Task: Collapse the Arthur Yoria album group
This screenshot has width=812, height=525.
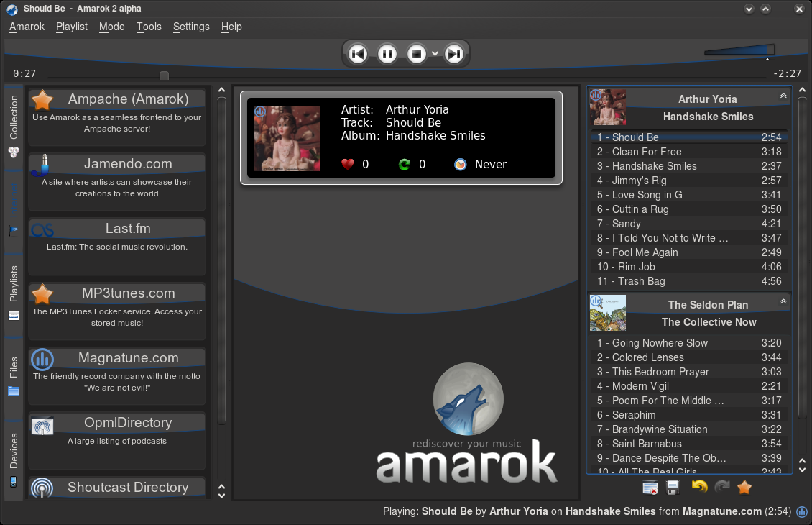Action: [783, 96]
